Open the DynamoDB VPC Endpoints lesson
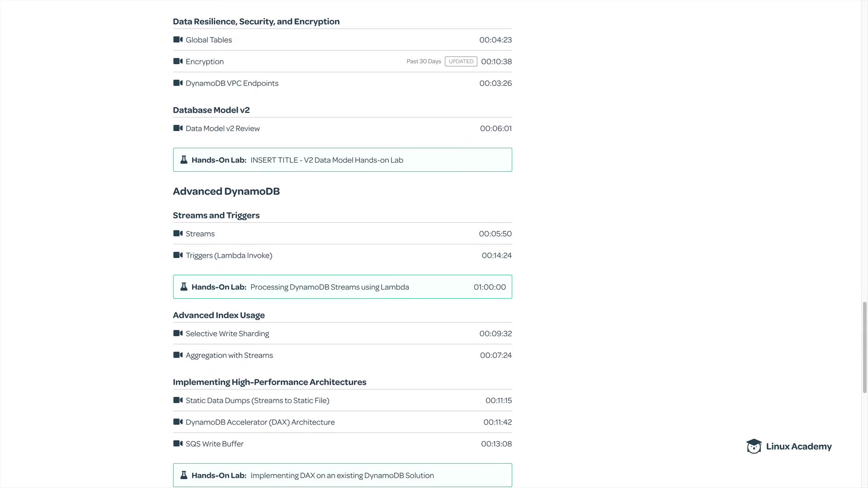This screenshot has height=488, width=868. tap(232, 83)
